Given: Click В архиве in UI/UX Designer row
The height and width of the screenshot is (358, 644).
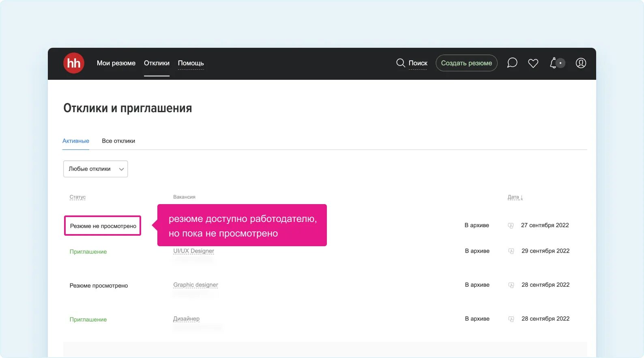Looking at the screenshot, I should (477, 251).
